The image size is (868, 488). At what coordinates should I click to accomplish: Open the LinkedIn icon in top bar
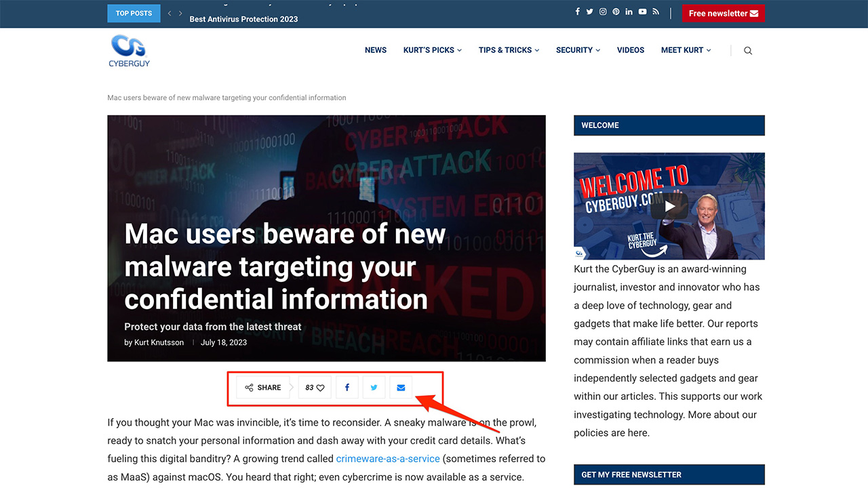tap(629, 12)
